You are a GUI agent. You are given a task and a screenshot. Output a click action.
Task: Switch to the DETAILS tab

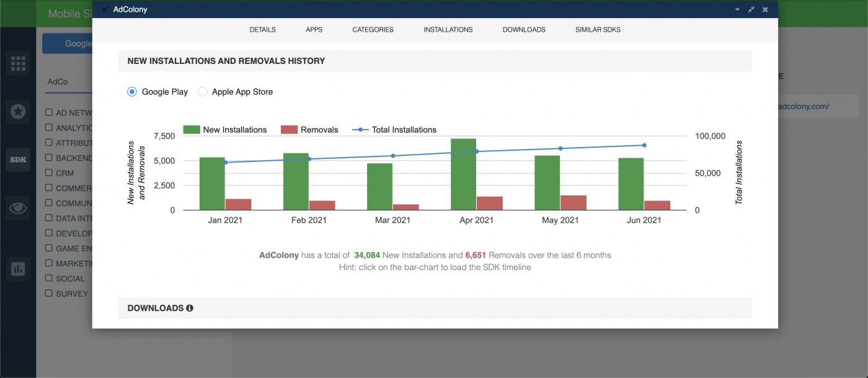click(262, 29)
